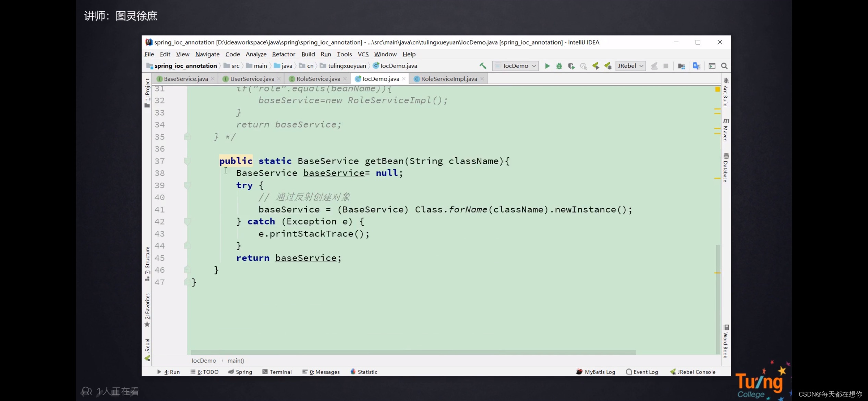
Task: Click the Build Project hammer icon
Action: coord(483,66)
